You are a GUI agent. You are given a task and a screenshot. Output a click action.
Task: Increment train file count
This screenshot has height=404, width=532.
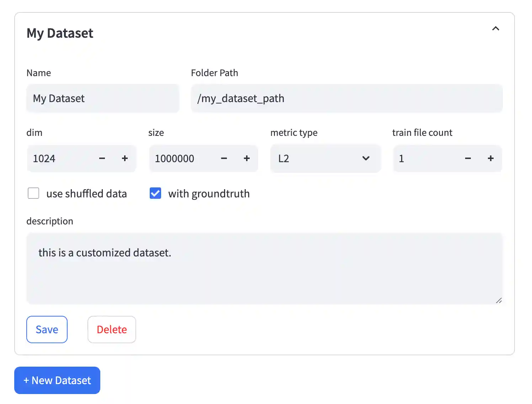click(x=491, y=159)
